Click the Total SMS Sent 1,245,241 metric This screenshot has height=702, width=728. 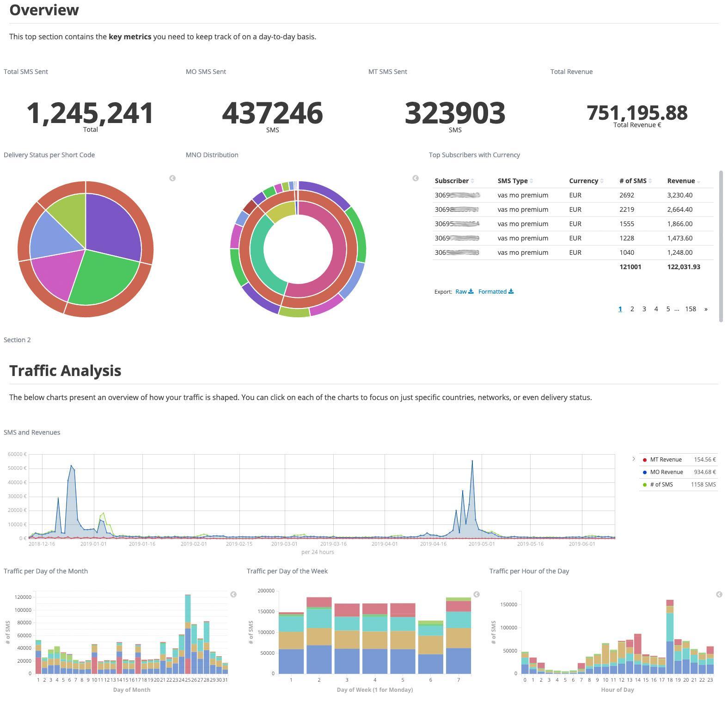tap(90, 113)
